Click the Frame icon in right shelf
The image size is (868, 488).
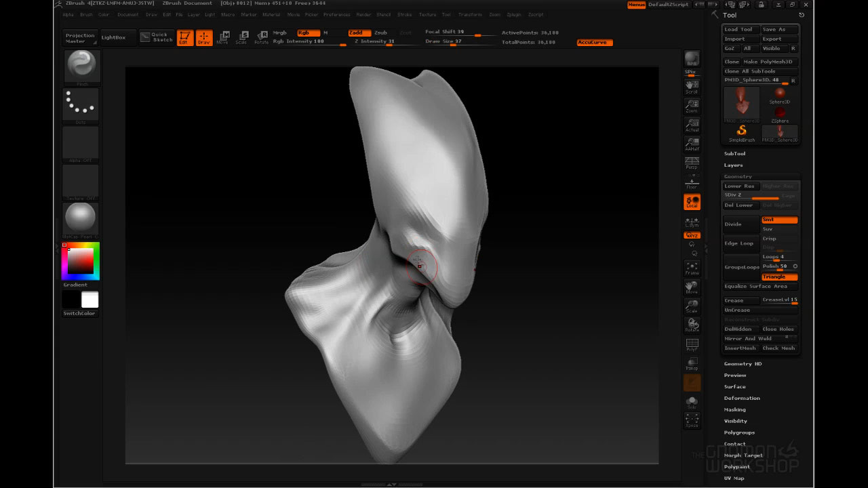[x=692, y=268]
